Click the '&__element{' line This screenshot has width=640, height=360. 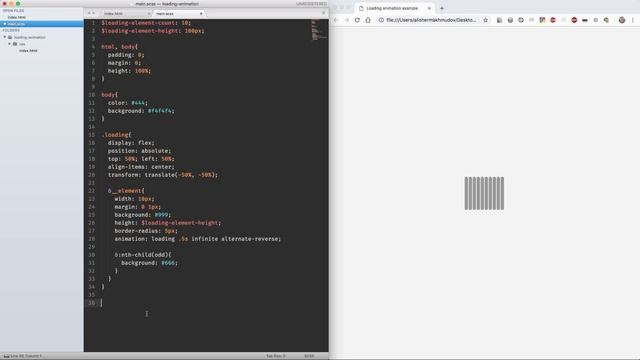[126, 191]
